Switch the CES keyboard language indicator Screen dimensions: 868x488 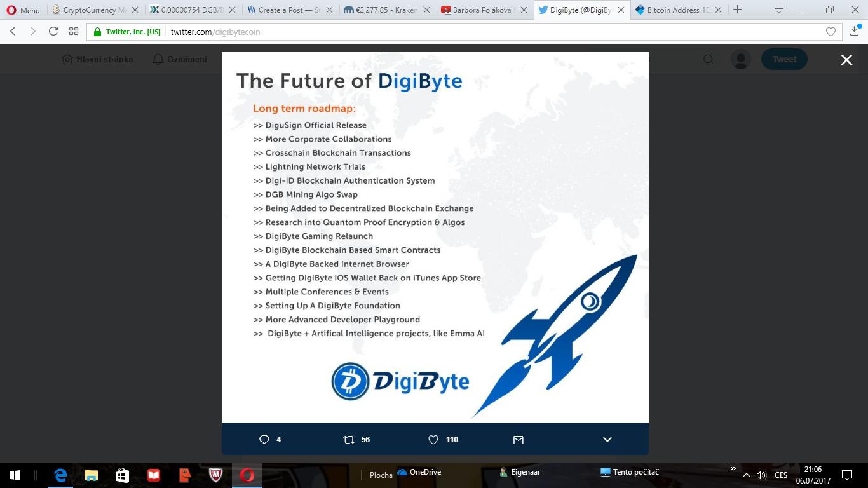click(x=781, y=475)
